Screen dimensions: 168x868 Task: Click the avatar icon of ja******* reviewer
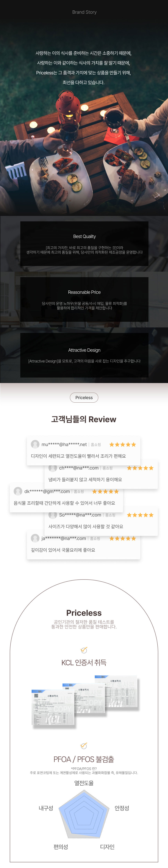35,538
